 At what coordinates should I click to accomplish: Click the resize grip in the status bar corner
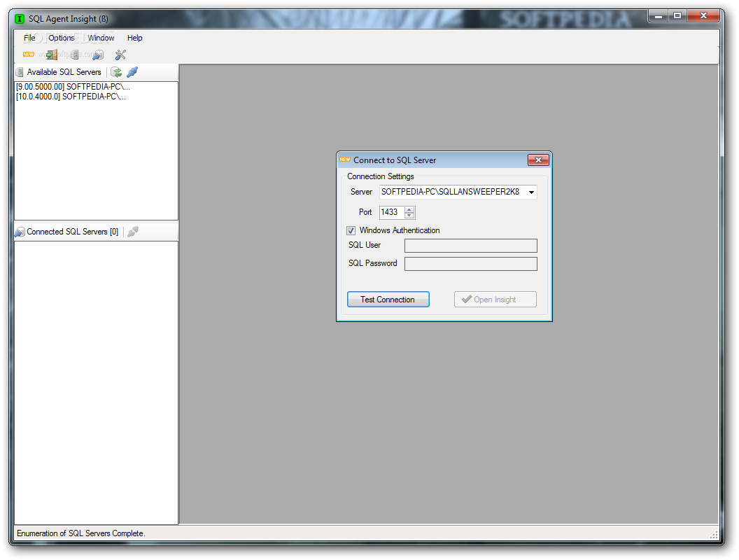tap(714, 535)
